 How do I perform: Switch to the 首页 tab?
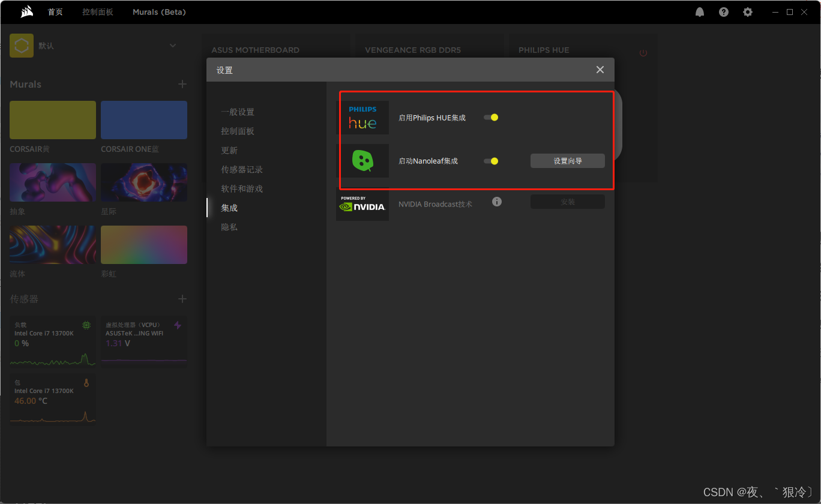click(x=55, y=12)
